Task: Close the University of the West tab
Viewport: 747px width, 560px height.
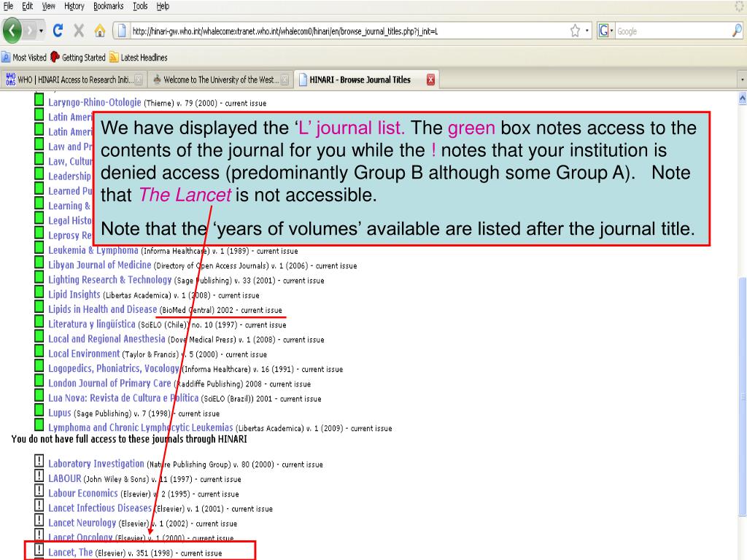Action: [x=285, y=79]
